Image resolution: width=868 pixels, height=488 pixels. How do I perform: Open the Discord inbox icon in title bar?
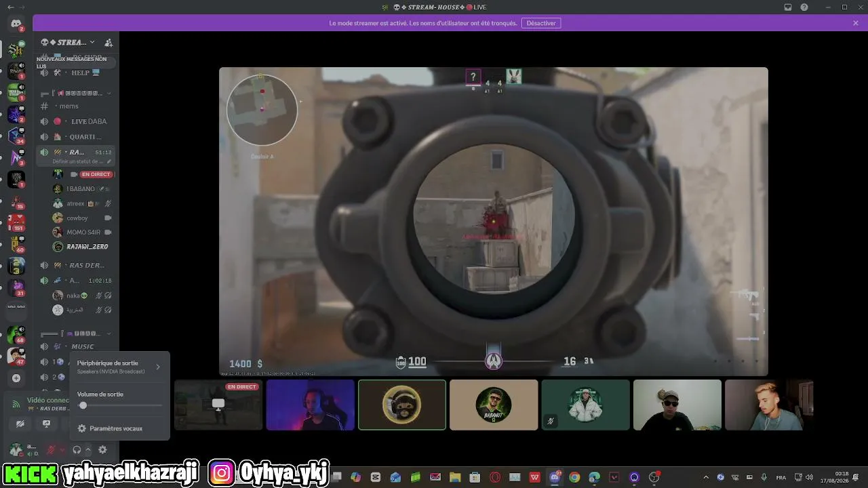point(788,7)
